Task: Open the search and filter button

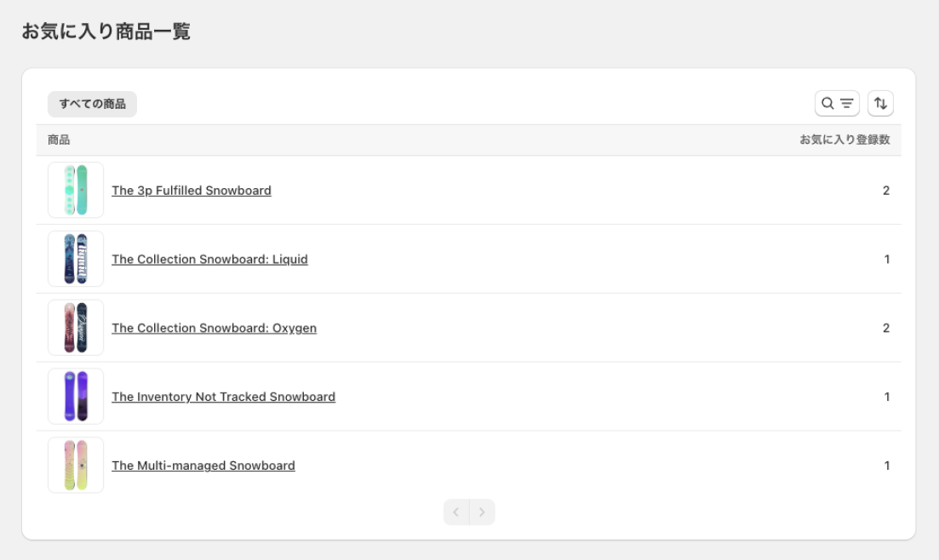Action: [x=837, y=104]
